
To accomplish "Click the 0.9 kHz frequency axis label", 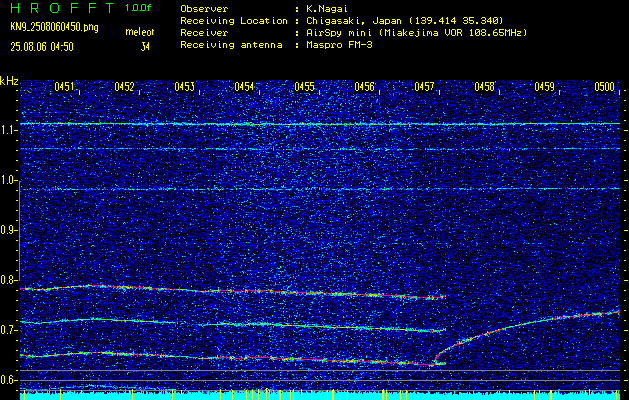I will pyautogui.click(x=9, y=230).
